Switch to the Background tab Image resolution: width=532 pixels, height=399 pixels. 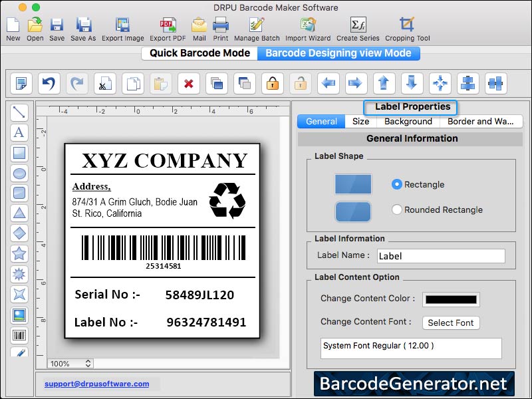point(408,121)
